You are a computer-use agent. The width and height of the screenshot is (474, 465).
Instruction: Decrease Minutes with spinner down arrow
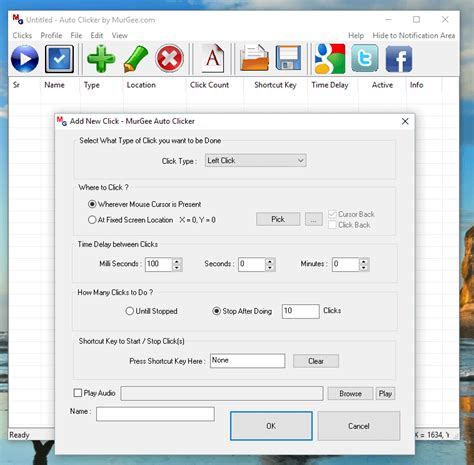click(364, 268)
